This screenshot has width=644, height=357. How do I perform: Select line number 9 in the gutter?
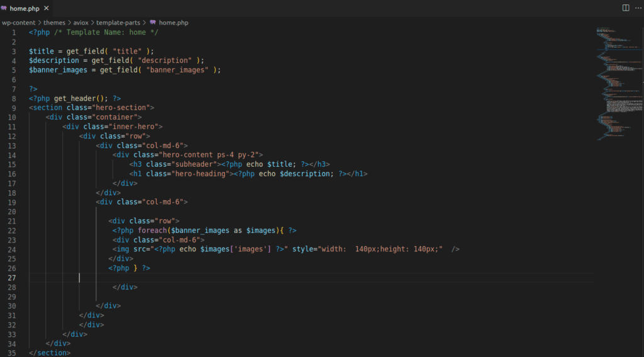14,108
